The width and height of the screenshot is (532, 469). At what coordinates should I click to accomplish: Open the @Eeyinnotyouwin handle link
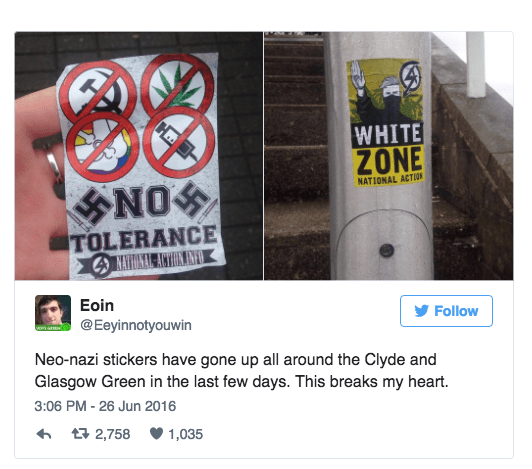[x=136, y=325]
